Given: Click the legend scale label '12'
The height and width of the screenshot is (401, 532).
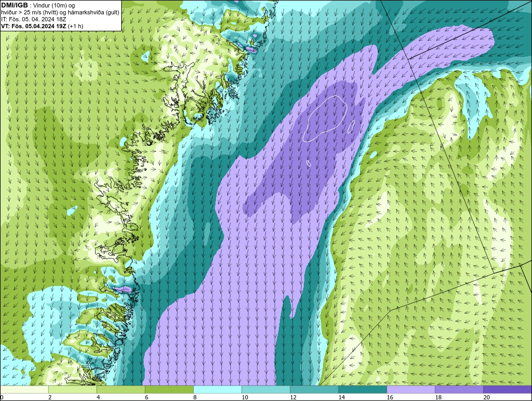Looking at the screenshot, I should point(293,397).
